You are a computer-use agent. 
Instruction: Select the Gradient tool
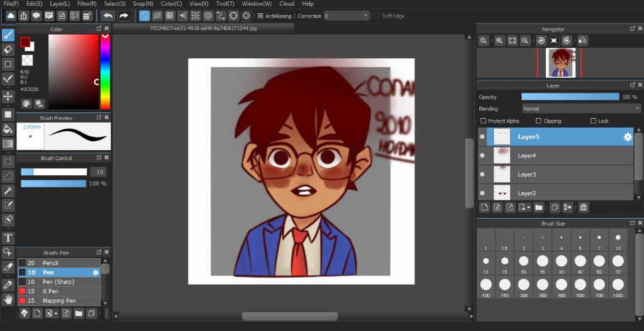point(8,144)
